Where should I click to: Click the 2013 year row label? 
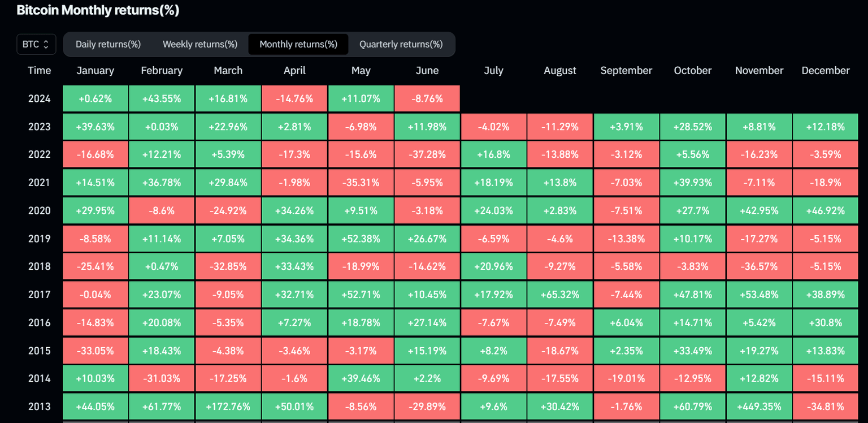[39, 406]
